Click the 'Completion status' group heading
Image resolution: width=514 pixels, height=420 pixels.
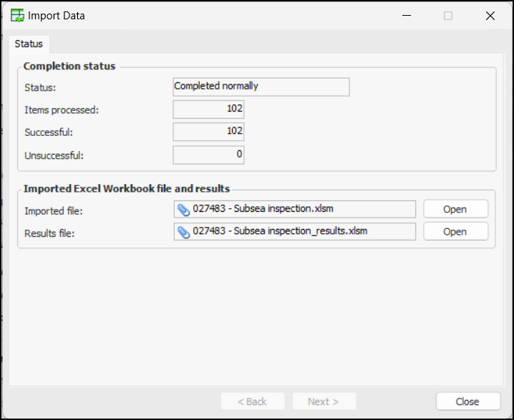coord(69,66)
